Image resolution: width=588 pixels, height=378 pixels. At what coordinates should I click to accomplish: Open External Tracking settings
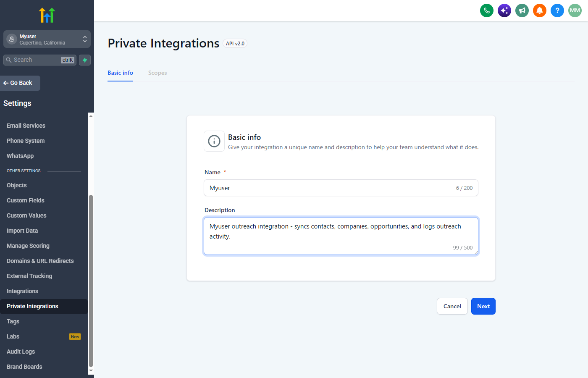[x=29, y=276]
